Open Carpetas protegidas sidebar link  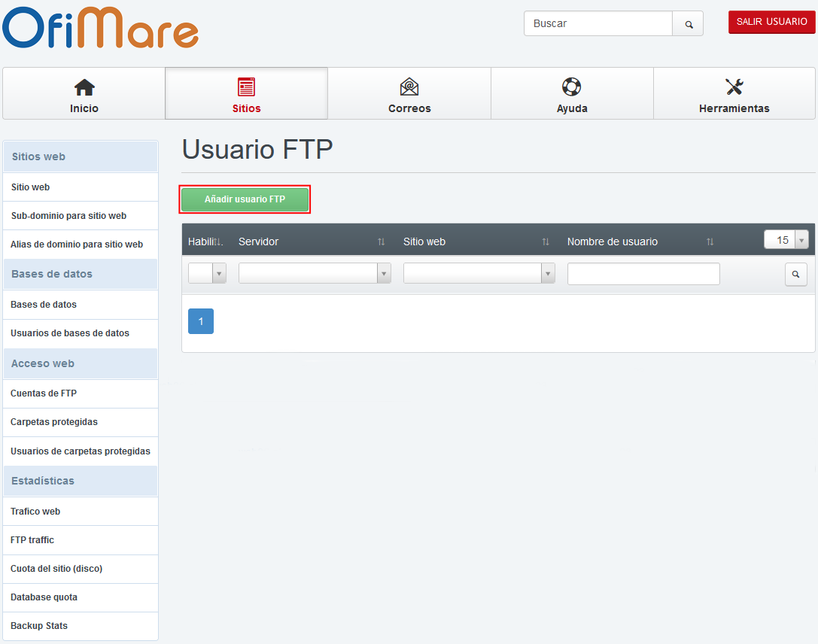click(x=81, y=422)
